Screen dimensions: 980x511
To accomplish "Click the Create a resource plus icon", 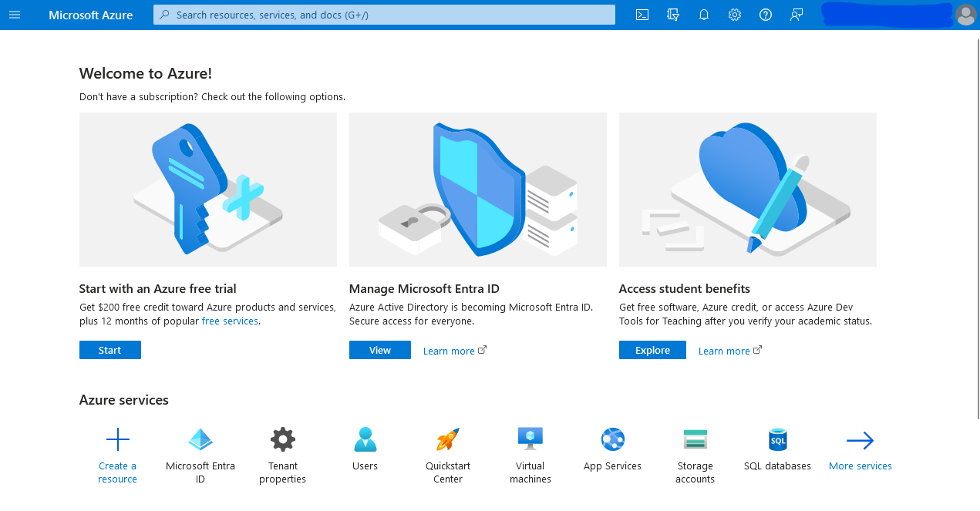I will click(x=118, y=441).
